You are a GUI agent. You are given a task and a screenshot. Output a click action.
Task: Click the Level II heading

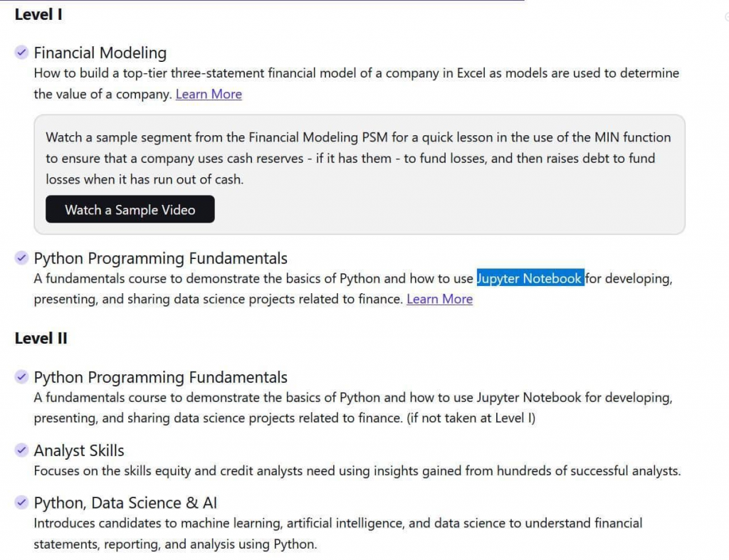point(41,338)
